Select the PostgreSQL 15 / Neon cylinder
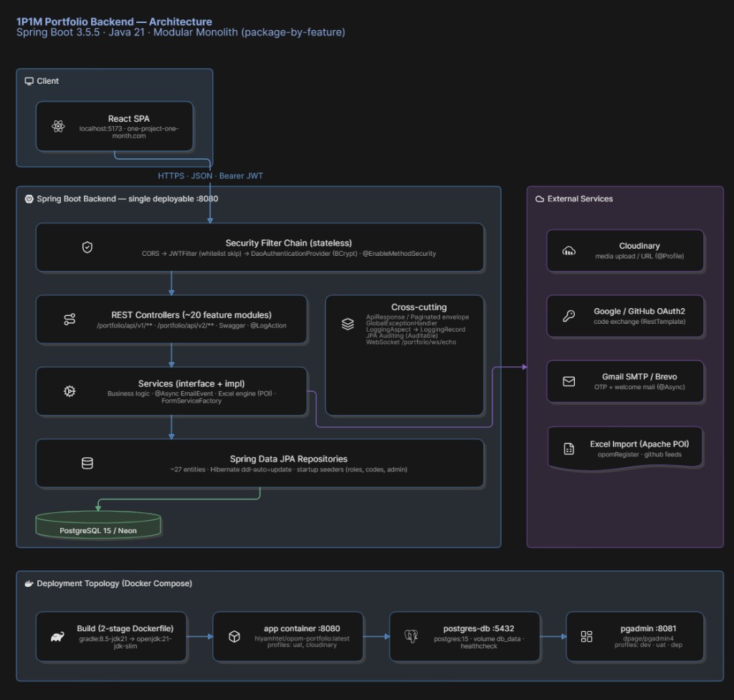734x700 pixels. (x=98, y=525)
